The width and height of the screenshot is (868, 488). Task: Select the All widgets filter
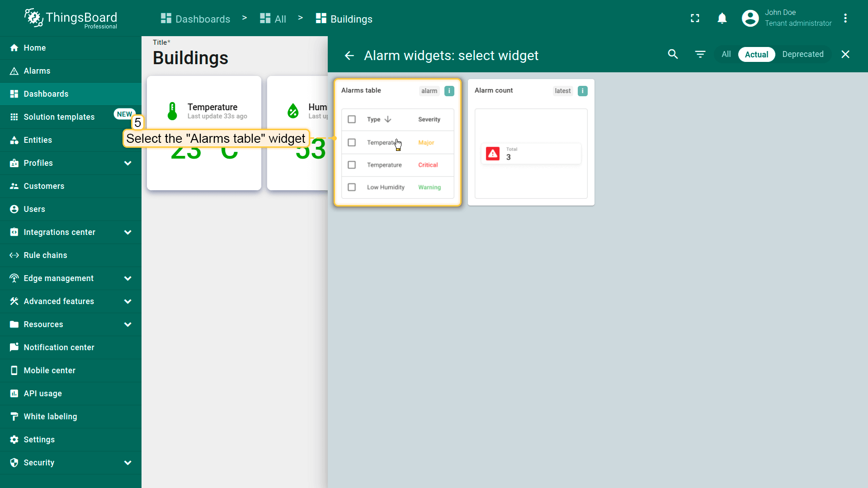click(x=726, y=54)
